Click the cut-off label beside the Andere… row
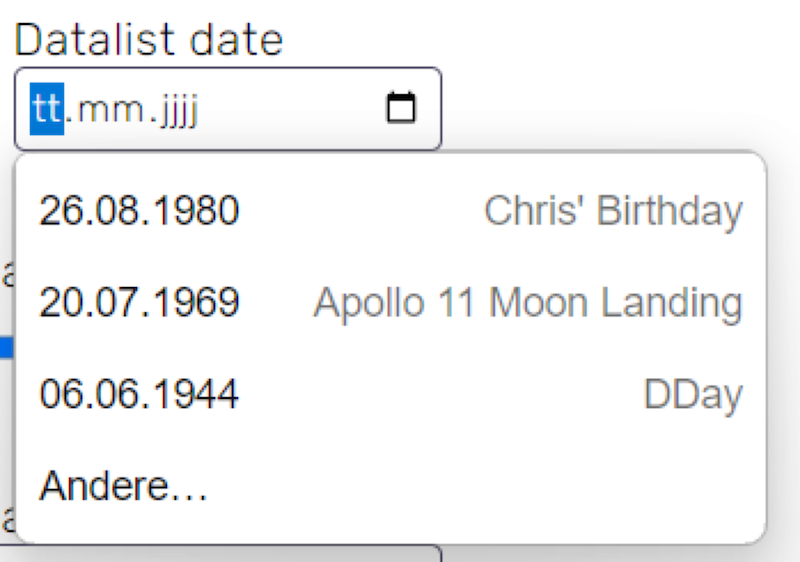 tap(7, 518)
